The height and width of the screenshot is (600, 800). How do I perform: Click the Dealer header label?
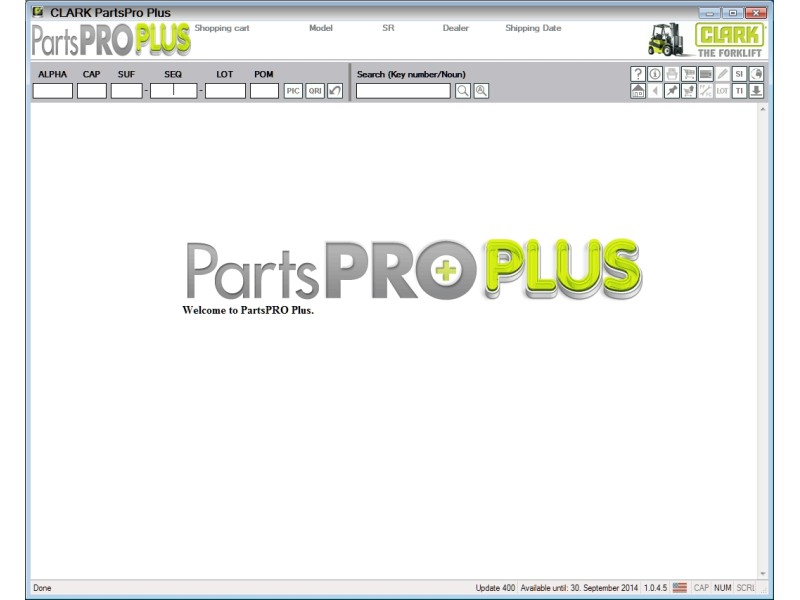point(456,28)
